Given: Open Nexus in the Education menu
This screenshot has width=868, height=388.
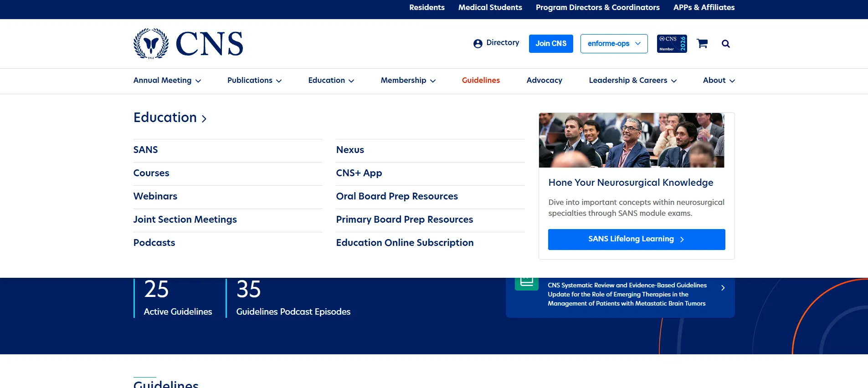Looking at the screenshot, I should pos(350,150).
